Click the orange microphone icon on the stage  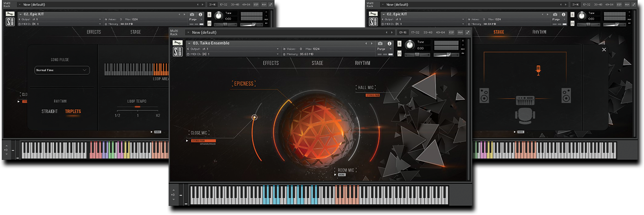pos(538,71)
